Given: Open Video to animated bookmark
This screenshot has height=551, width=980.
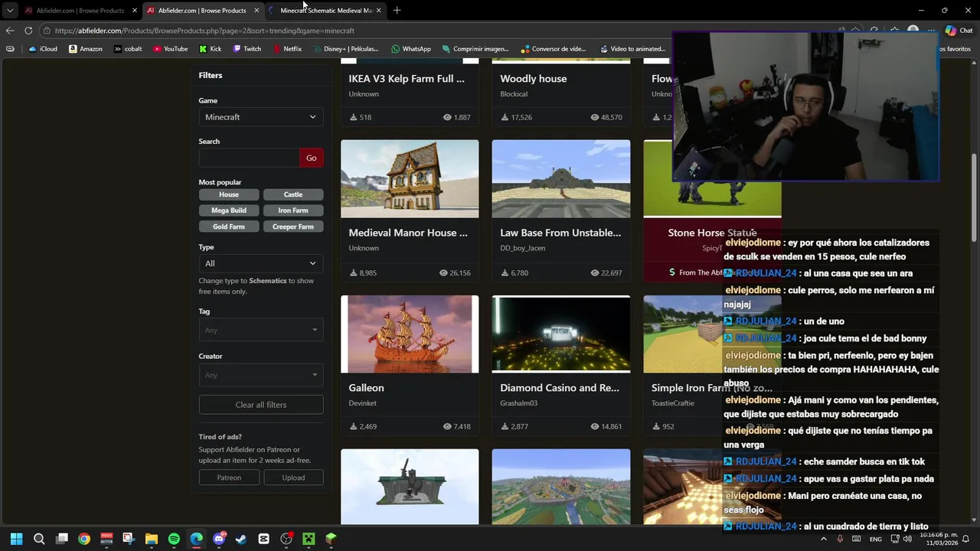Looking at the screenshot, I should click(x=632, y=49).
